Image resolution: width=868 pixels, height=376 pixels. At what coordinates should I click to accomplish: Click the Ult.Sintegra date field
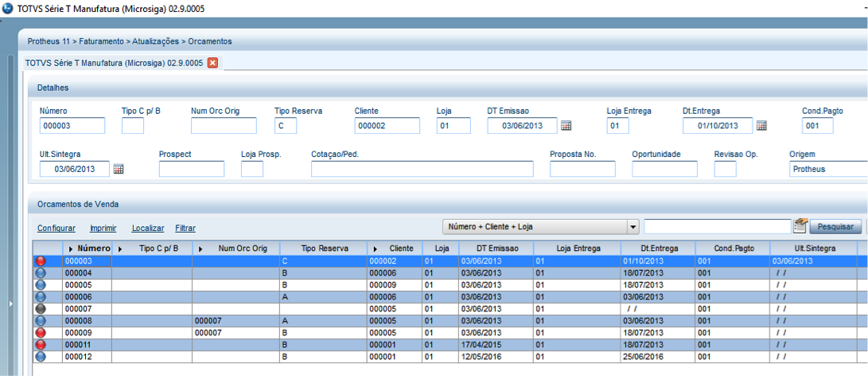[x=75, y=169]
